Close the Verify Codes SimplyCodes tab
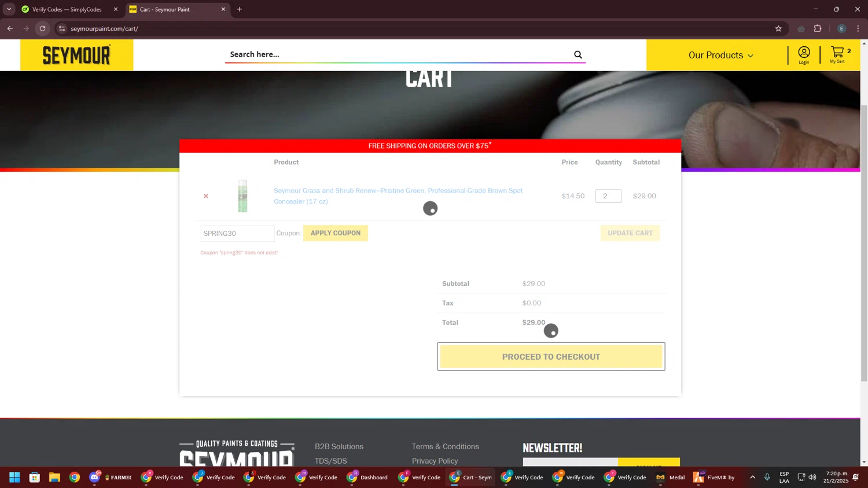The image size is (868, 488). [116, 9]
